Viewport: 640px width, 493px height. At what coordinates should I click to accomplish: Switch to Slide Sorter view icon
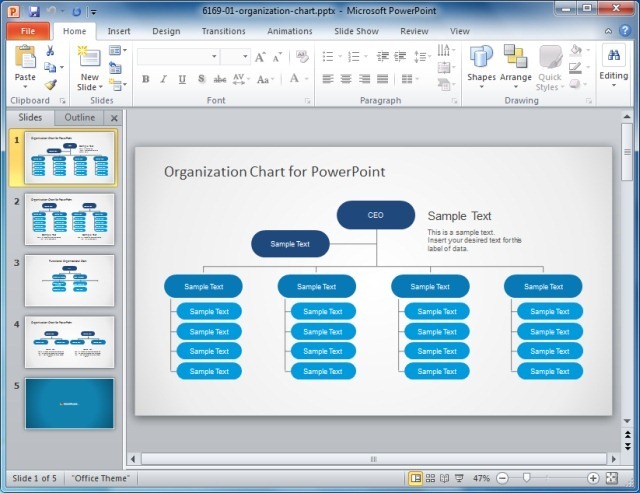[x=430, y=478]
